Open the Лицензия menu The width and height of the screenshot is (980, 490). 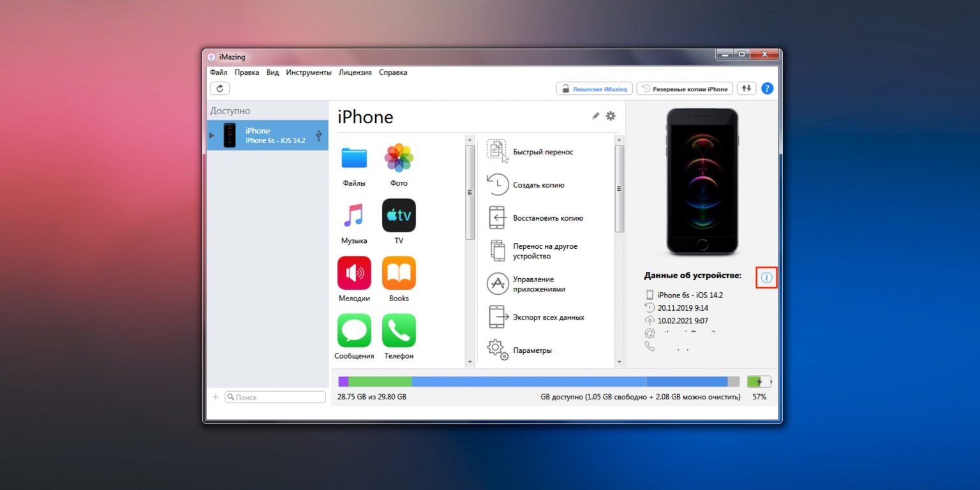tap(355, 73)
